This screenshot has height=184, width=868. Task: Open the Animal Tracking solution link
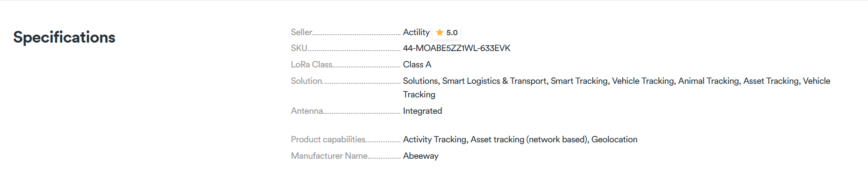pos(709,81)
